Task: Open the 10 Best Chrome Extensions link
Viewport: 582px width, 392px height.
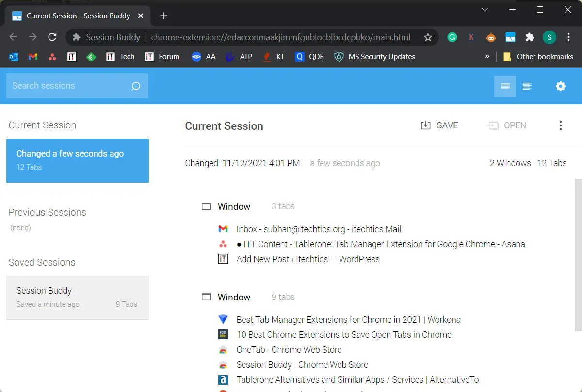Action: point(344,335)
